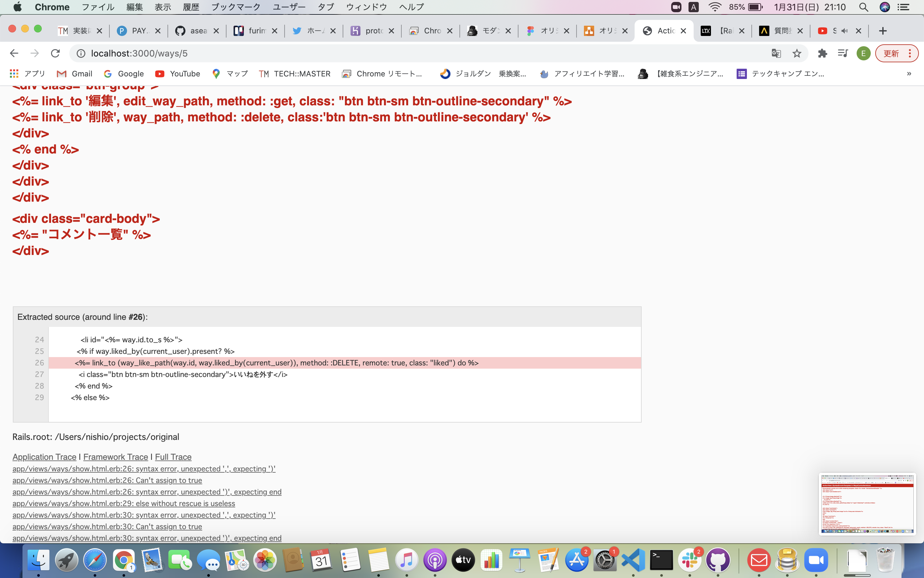924x578 pixels.
Task: Open a new tab with the plus button
Action: [882, 31]
